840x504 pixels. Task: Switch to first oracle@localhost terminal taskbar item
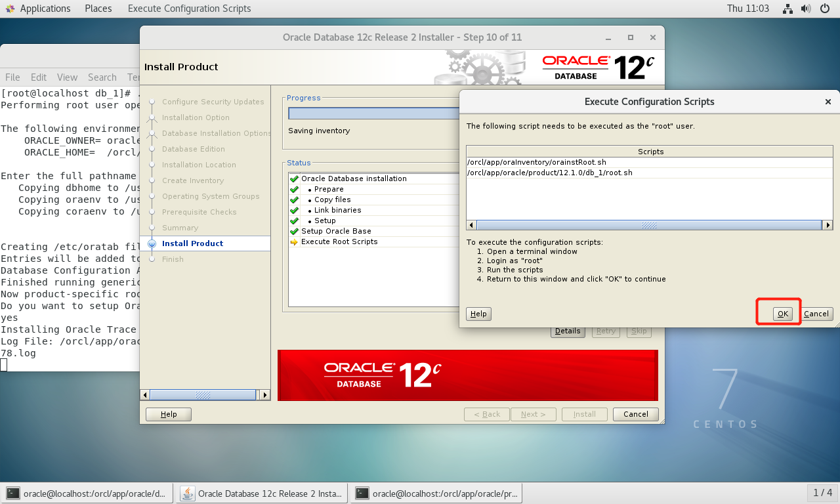(88, 493)
